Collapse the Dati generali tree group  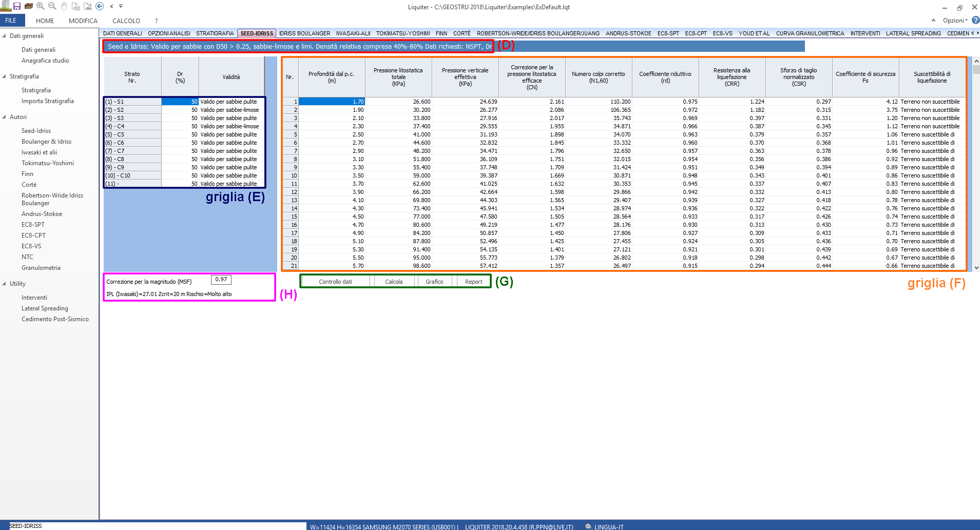click(4, 36)
